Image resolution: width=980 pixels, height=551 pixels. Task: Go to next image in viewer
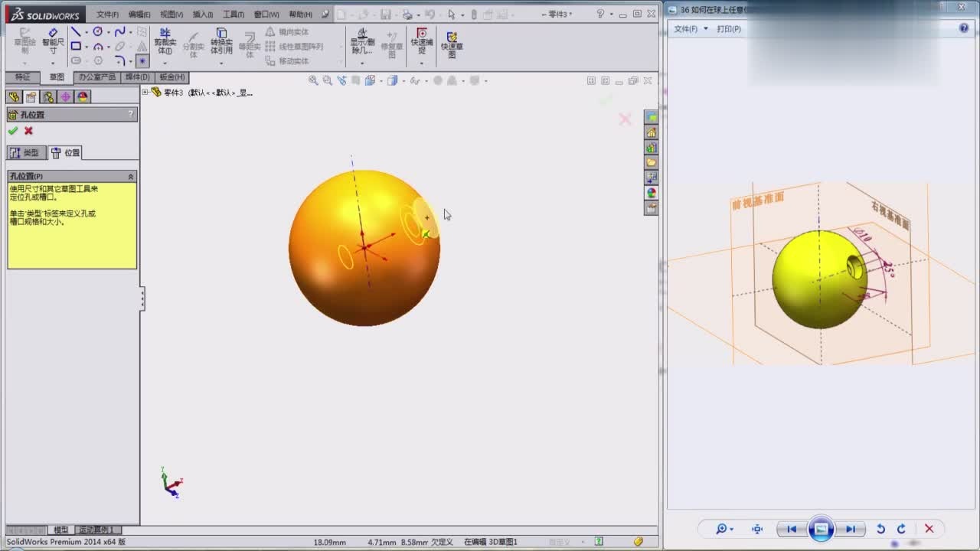pos(850,529)
